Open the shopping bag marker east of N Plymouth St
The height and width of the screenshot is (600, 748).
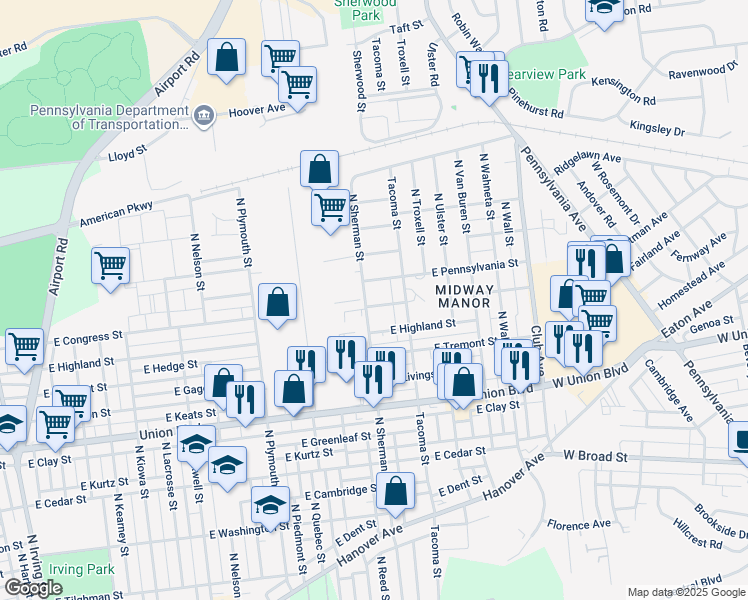pos(278,304)
